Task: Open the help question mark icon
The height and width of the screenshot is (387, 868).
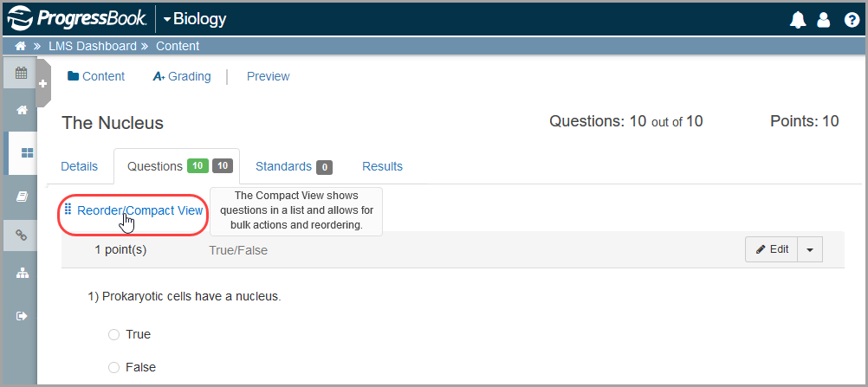Action: pos(851,19)
